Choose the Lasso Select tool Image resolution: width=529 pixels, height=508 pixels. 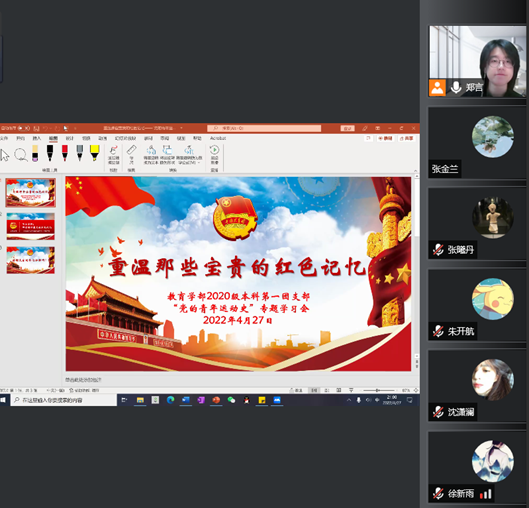pos(21,155)
